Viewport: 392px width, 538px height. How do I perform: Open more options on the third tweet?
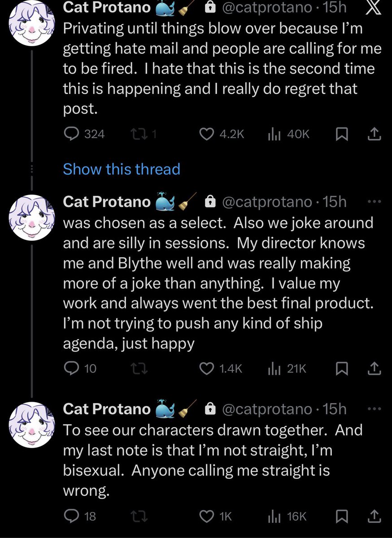click(373, 409)
